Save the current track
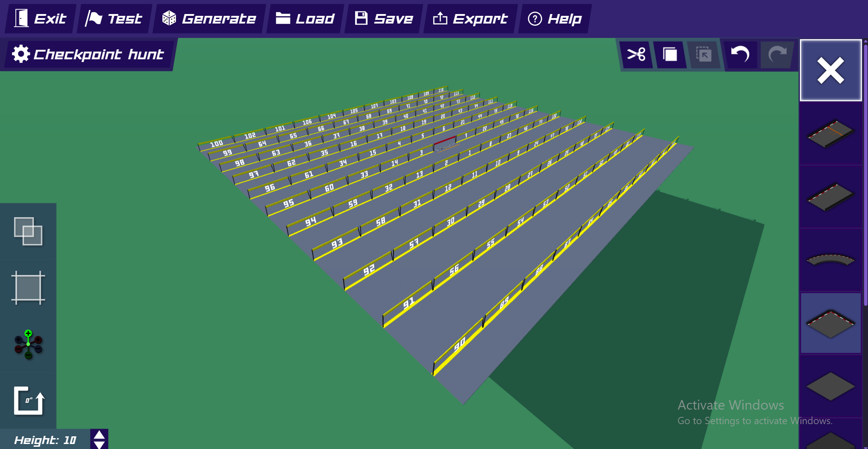Viewport: 868px width, 449px height. tap(384, 19)
